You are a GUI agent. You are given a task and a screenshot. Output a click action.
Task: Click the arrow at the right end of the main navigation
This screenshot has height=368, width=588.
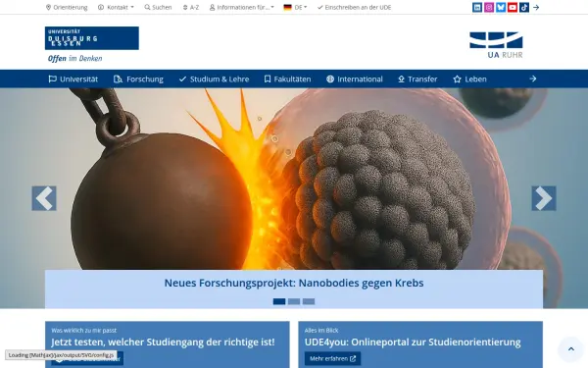click(x=533, y=79)
